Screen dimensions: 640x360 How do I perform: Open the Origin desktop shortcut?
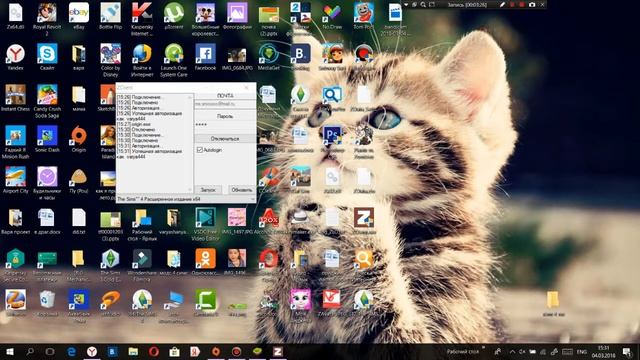coord(79,139)
